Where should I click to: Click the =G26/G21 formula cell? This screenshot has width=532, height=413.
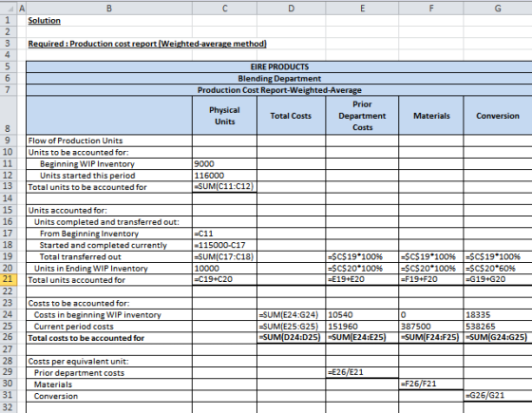498,395
